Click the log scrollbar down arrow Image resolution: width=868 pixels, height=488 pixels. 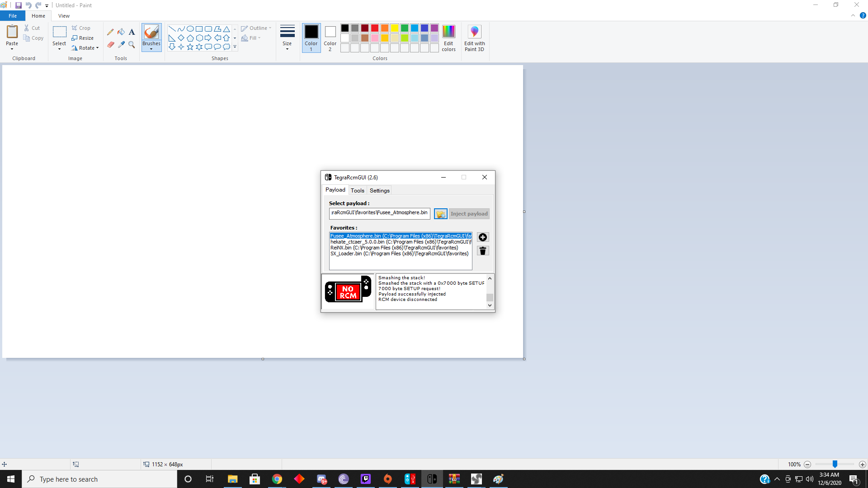click(x=490, y=305)
